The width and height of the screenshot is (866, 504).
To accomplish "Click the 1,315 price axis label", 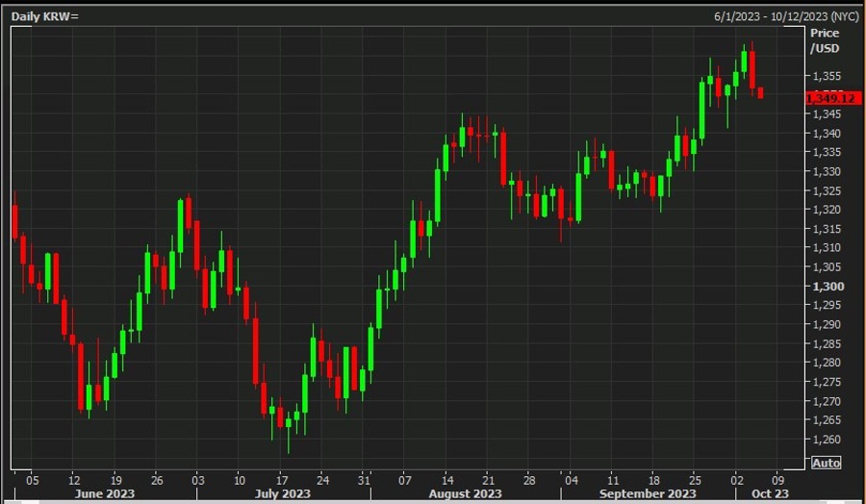I will coord(827,229).
